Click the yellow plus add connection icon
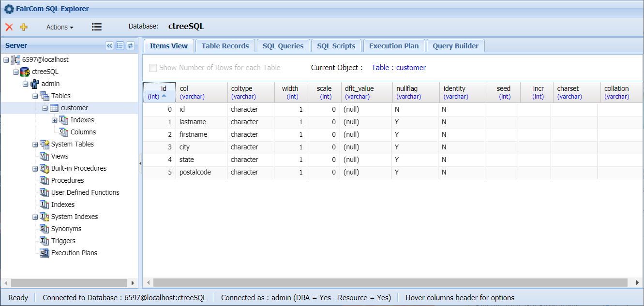 point(24,27)
